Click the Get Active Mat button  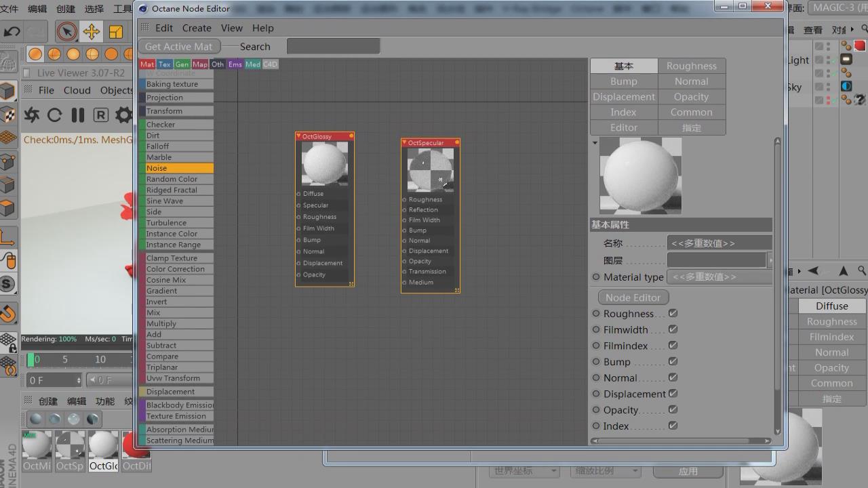[x=179, y=47]
